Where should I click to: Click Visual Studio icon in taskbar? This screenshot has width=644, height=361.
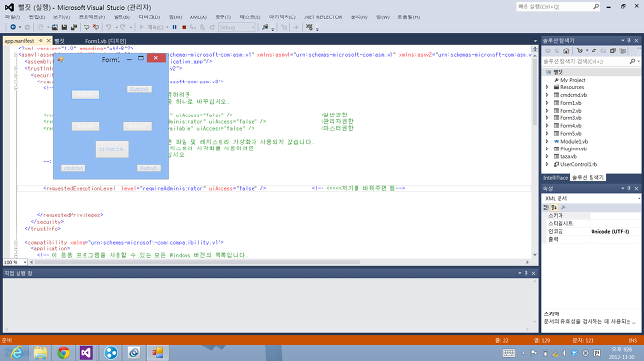click(x=85, y=353)
